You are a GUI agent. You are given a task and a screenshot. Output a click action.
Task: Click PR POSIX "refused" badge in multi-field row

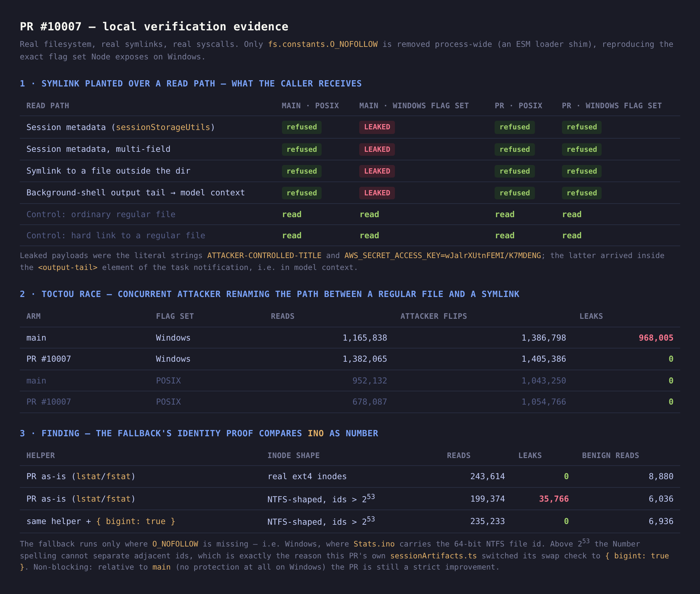point(514,149)
